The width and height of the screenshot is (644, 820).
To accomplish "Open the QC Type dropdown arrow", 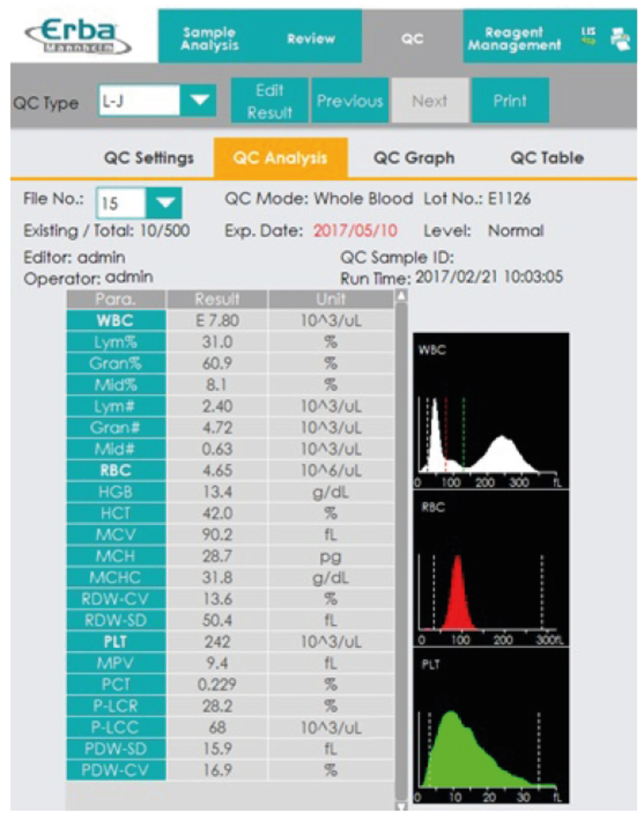I will click(x=199, y=101).
